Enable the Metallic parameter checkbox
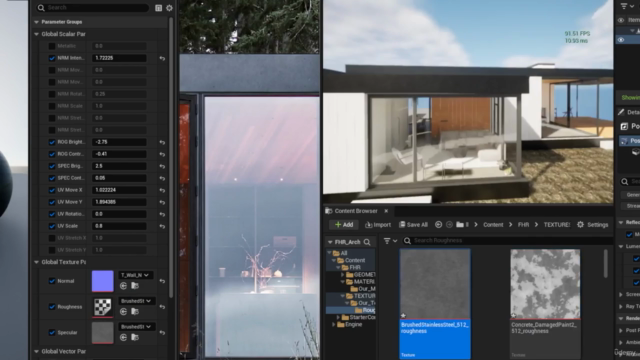This screenshot has height=360, width=640. click(x=52, y=46)
